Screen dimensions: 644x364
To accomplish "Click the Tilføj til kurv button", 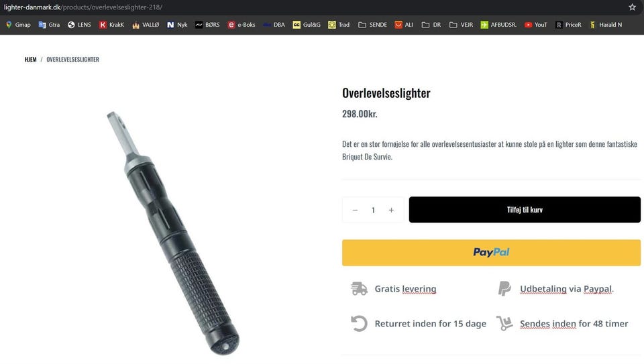I will [525, 210].
